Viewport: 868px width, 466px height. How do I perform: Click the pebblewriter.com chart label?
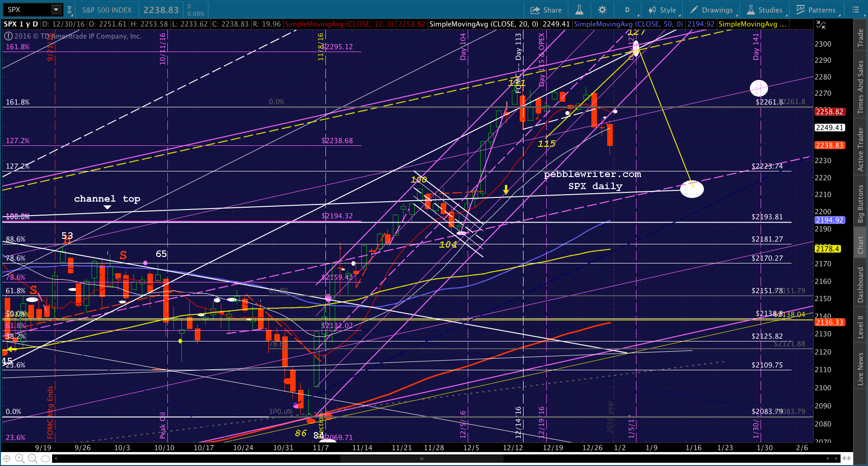pyautogui.click(x=592, y=174)
